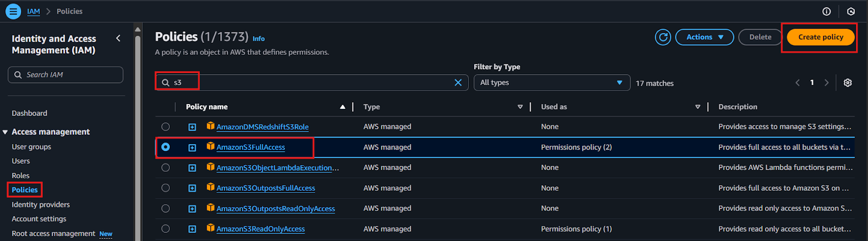The height and width of the screenshot is (241, 868).
Task: Refresh the policies list
Action: pos(663,37)
